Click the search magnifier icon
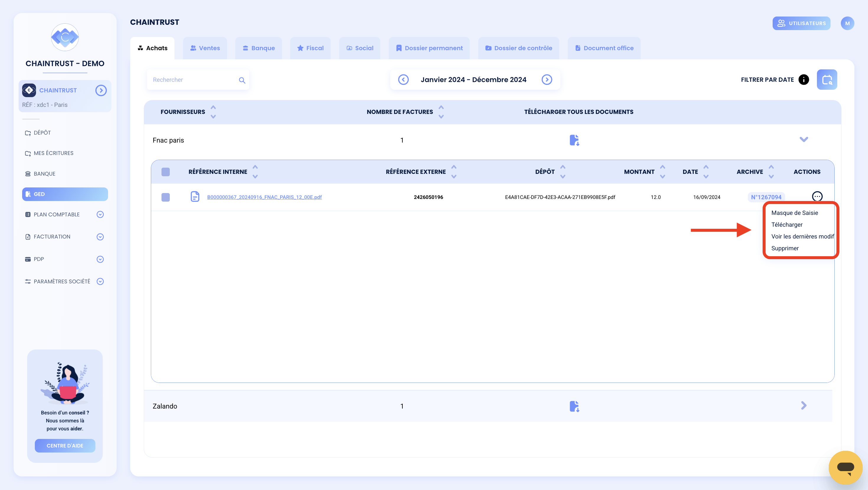The height and width of the screenshot is (490, 868). (242, 80)
